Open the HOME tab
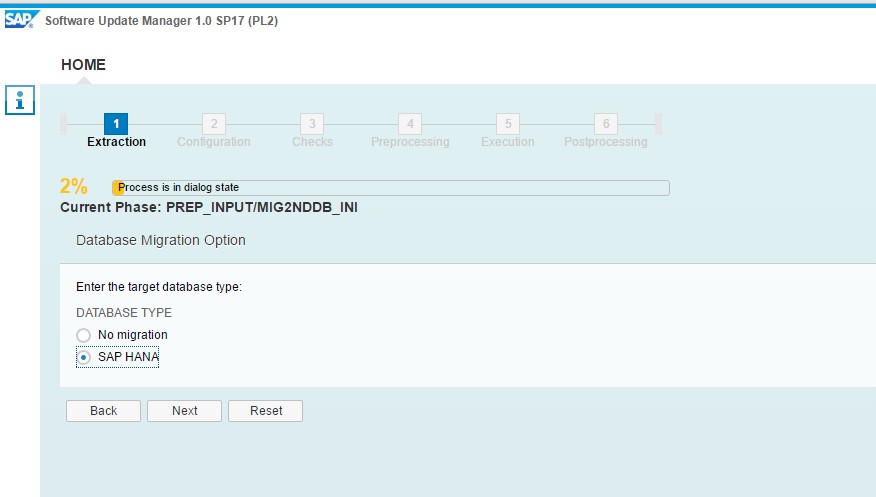876x497 pixels. coord(83,65)
